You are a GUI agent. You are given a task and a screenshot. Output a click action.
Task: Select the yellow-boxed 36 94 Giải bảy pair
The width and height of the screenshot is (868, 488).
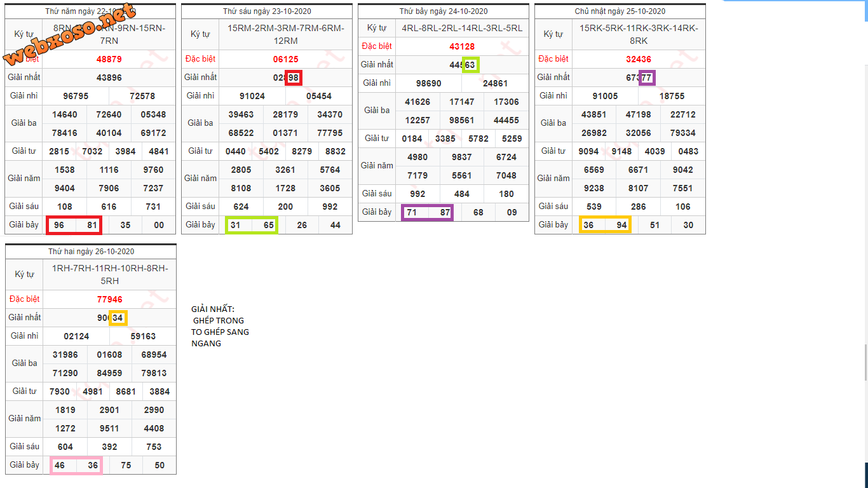point(605,225)
